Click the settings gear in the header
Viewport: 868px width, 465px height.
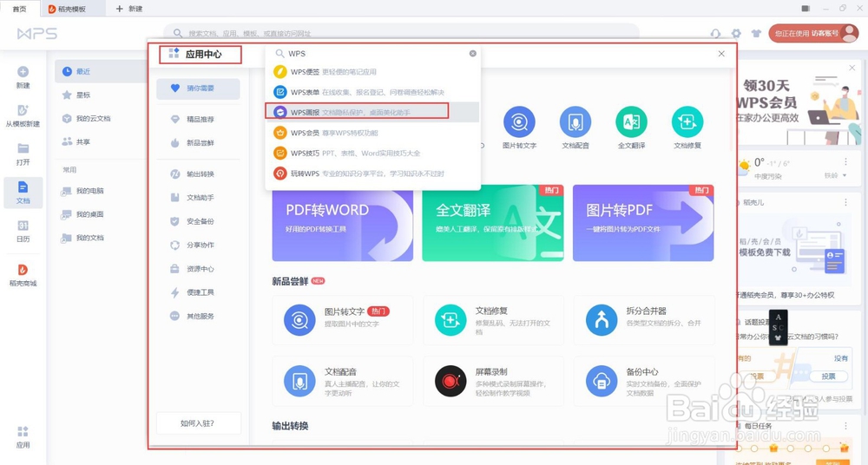[x=736, y=34]
